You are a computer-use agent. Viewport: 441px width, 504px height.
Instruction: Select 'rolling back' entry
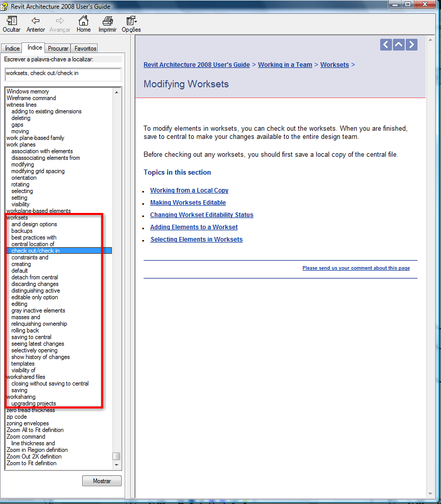pyautogui.click(x=25, y=330)
